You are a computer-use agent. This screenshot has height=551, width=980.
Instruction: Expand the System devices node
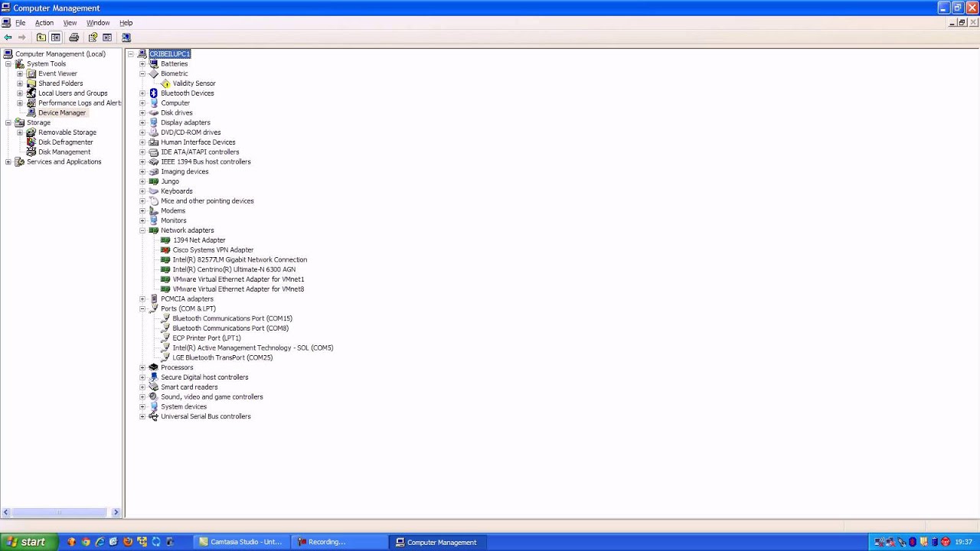142,407
